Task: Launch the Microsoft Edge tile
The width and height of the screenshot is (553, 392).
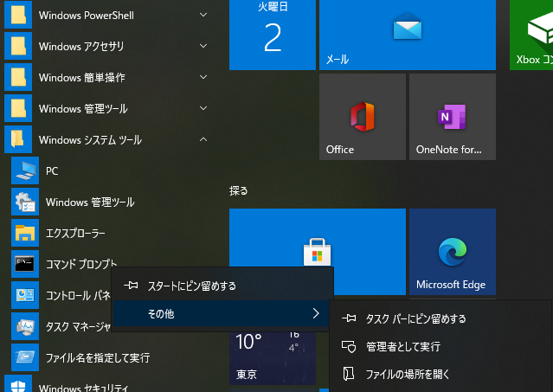Action: (x=453, y=252)
